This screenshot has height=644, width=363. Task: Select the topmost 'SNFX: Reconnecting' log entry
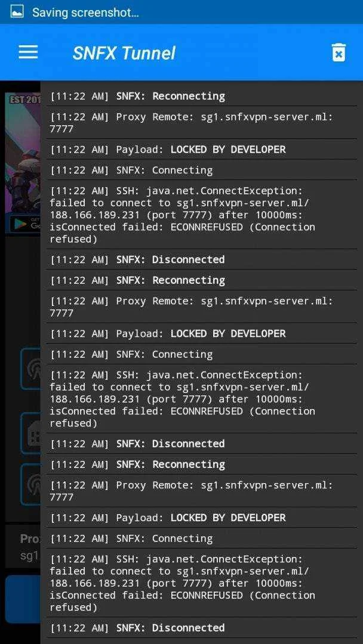tap(201, 96)
